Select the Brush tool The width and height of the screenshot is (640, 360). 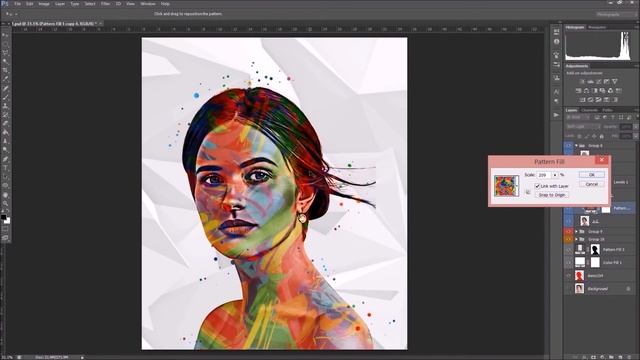point(5,97)
